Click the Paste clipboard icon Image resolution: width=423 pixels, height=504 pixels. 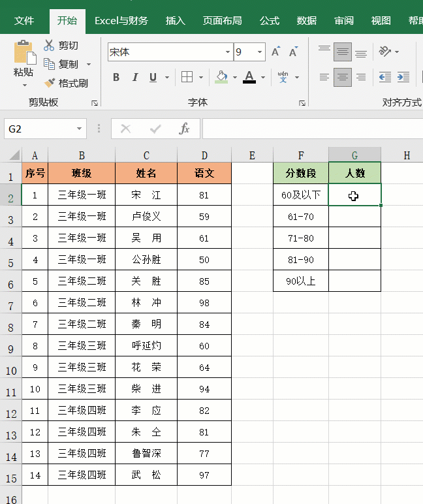coord(24,52)
